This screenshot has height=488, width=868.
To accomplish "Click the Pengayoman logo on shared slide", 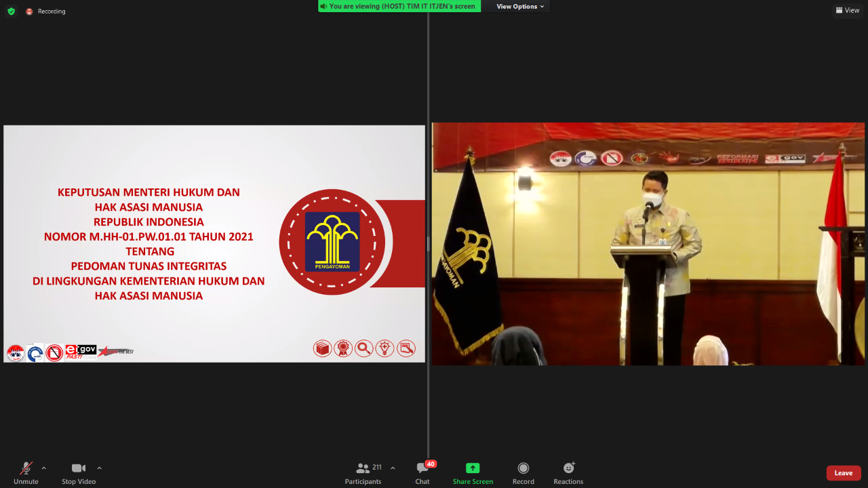I will tap(332, 242).
